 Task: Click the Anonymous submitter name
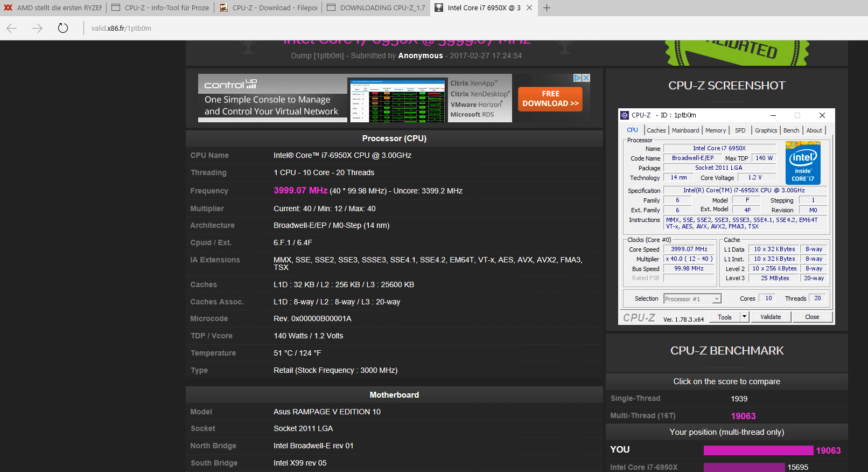pyautogui.click(x=421, y=55)
